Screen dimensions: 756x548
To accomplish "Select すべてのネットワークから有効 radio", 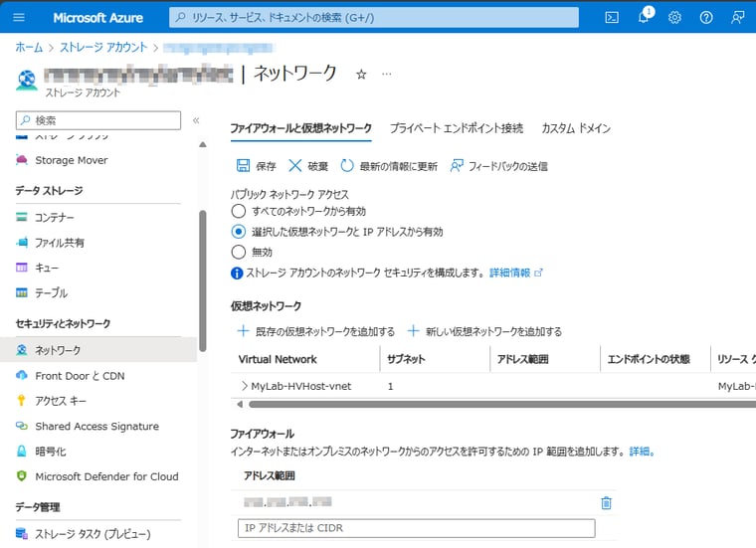I will (238, 211).
